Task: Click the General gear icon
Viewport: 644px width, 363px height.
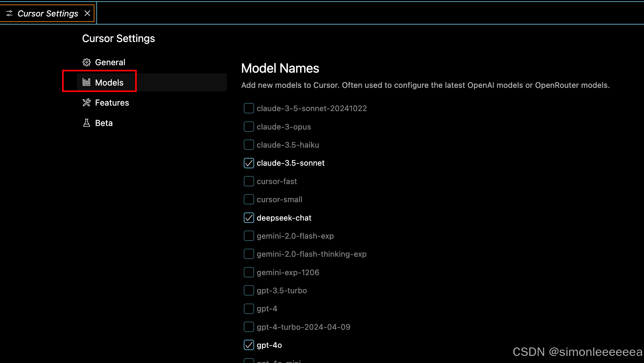Action: (x=86, y=62)
